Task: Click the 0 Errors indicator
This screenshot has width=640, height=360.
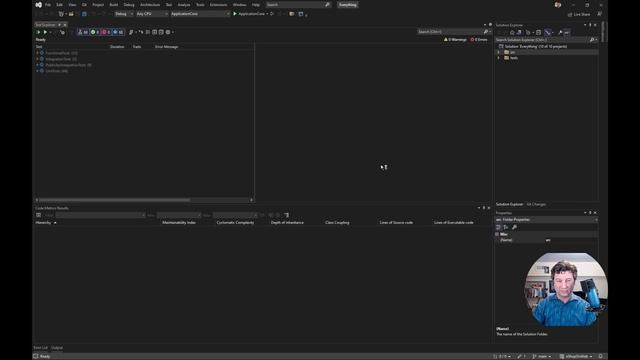Action: tap(479, 40)
